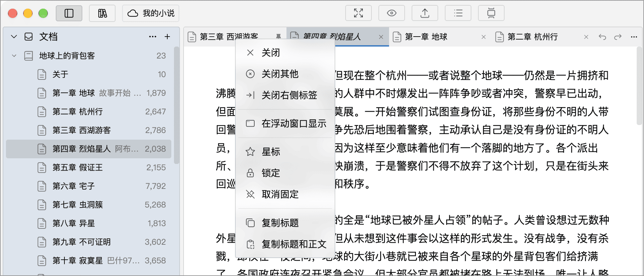Screen dimensions: 644x276
Task: Click the redo arrow icon
Action: tap(618, 37)
